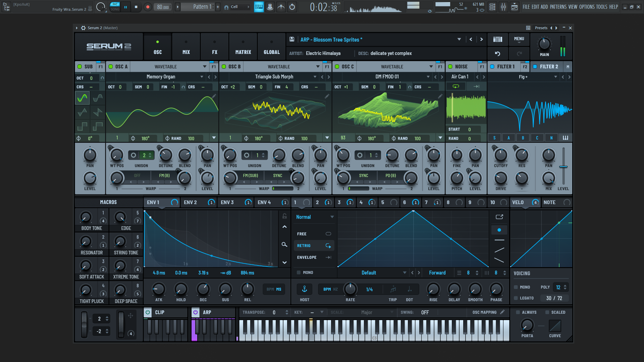Switch to the MIX tab
644x362 pixels.
(x=186, y=47)
